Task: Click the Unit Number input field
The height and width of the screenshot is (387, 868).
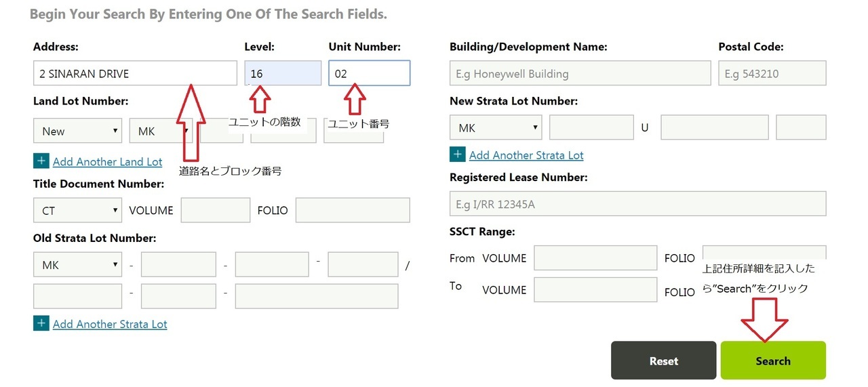Action: (x=370, y=73)
